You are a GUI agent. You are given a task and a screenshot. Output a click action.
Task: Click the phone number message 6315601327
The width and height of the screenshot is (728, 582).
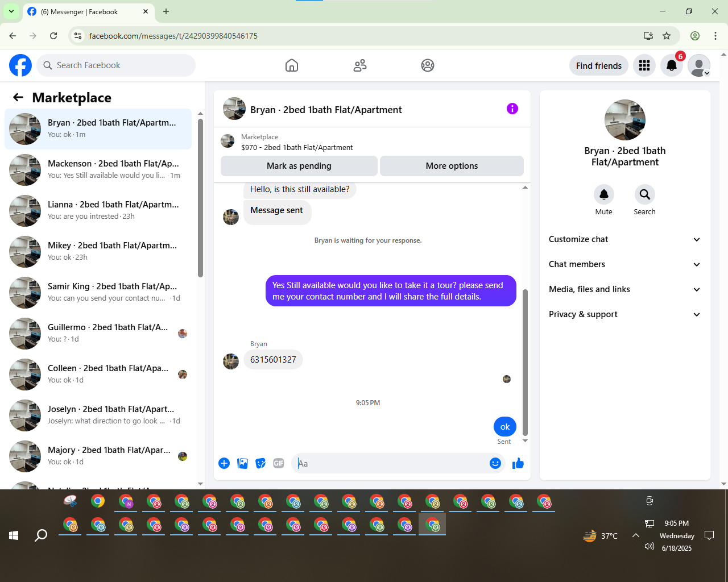(x=273, y=360)
